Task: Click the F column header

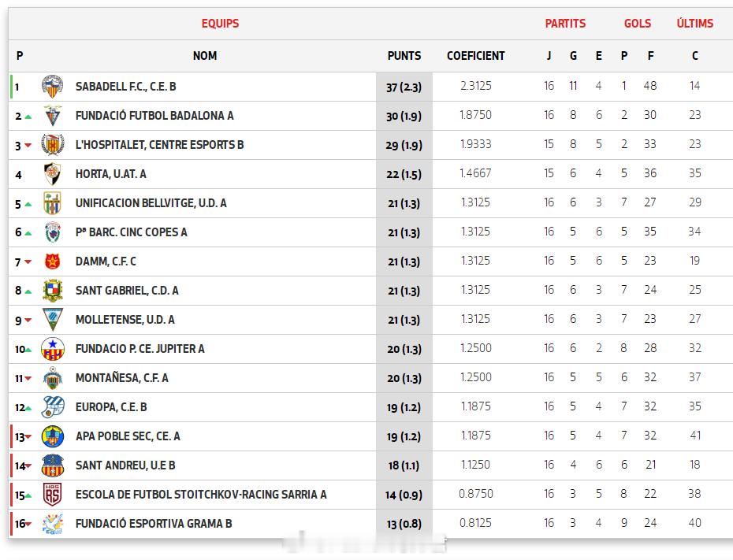Action: pos(651,56)
